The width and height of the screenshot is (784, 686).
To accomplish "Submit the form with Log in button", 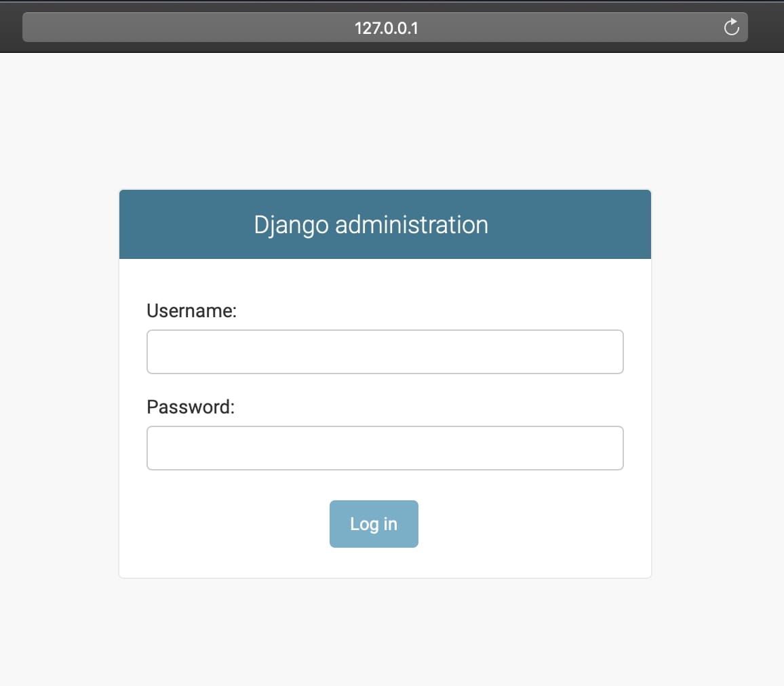I will coord(374,524).
